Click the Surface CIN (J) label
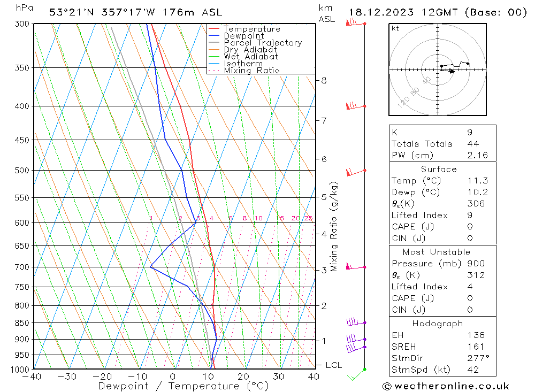This screenshot has height=392, width=535. coord(408,239)
